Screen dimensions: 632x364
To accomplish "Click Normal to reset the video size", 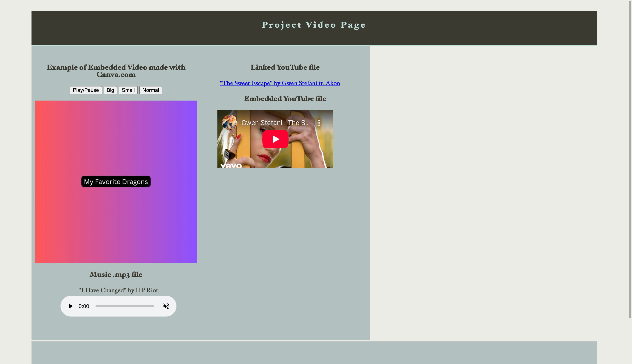I will click(150, 90).
